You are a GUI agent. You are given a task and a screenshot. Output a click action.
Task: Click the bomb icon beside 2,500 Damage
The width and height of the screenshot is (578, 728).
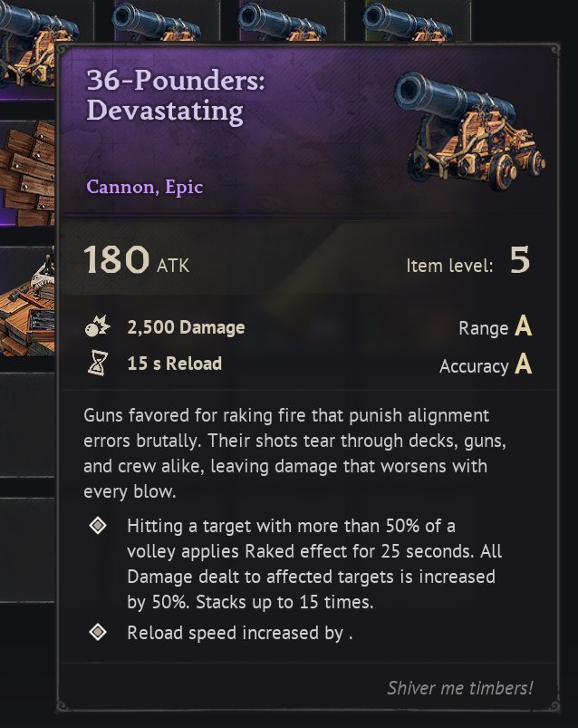(97, 327)
